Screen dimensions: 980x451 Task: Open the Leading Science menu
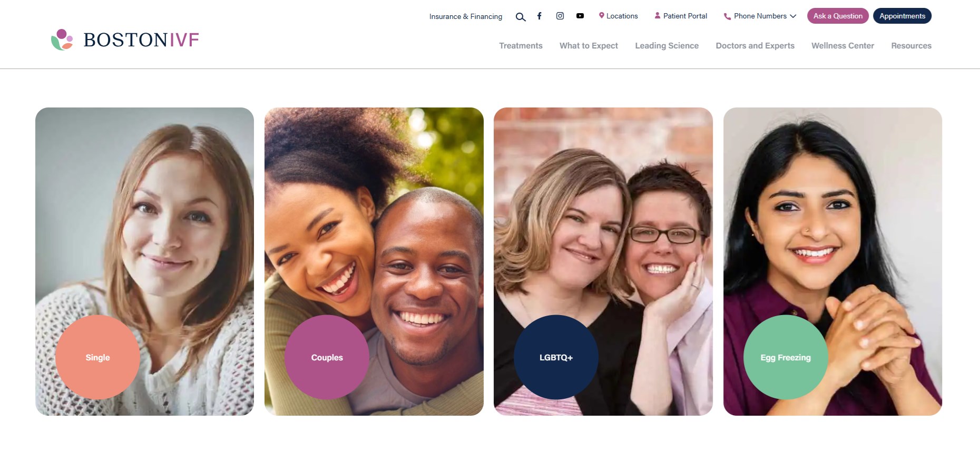point(667,46)
